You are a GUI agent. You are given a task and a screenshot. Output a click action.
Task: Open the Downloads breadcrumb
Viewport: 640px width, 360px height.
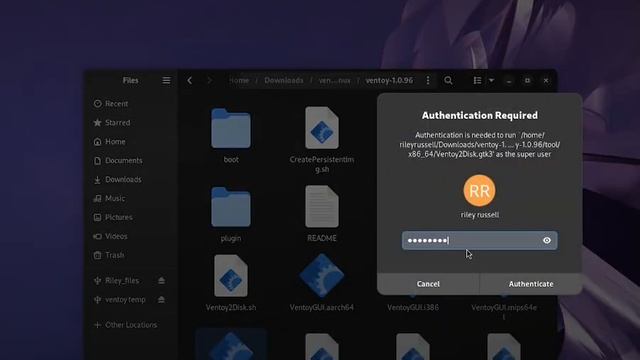(284, 80)
